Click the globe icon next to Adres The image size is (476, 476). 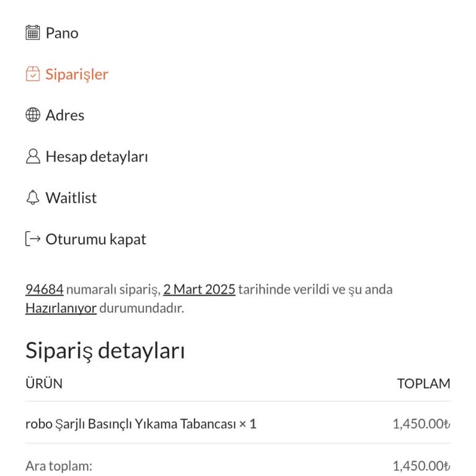coord(33,115)
